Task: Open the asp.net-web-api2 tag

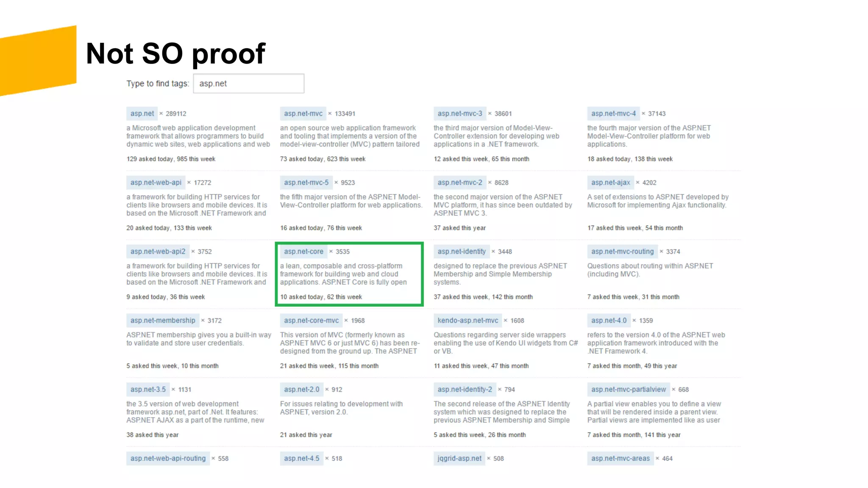Action: pyautogui.click(x=158, y=252)
